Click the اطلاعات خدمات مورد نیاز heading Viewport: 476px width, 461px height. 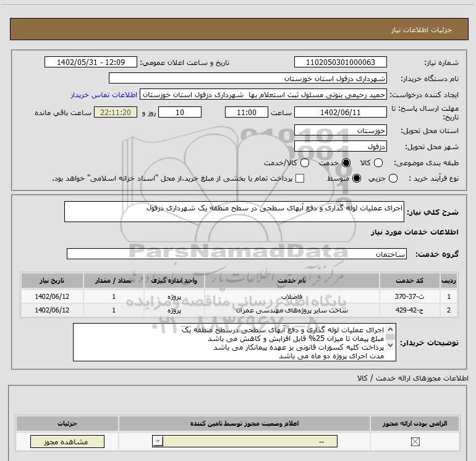[x=414, y=232]
